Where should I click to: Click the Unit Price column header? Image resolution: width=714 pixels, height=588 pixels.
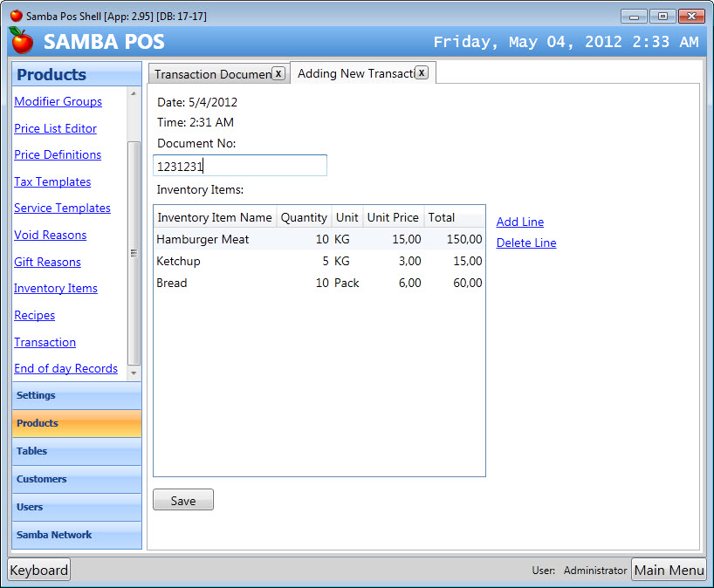[393, 217]
